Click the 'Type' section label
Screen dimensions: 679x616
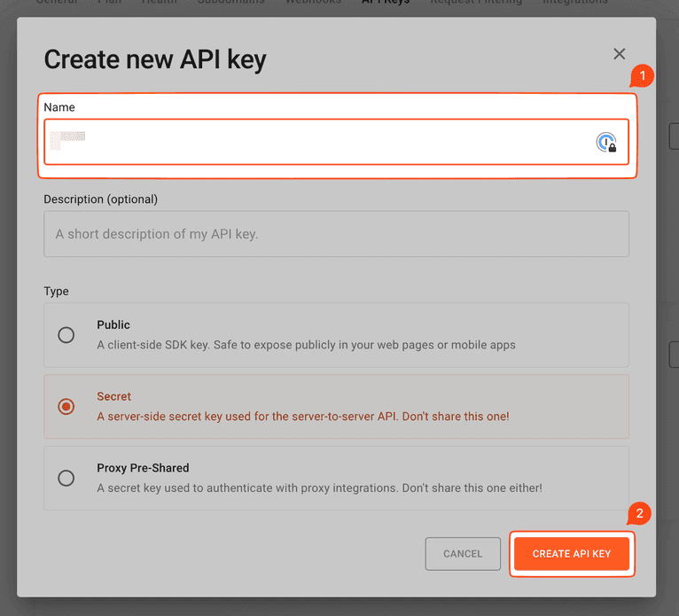click(56, 292)
